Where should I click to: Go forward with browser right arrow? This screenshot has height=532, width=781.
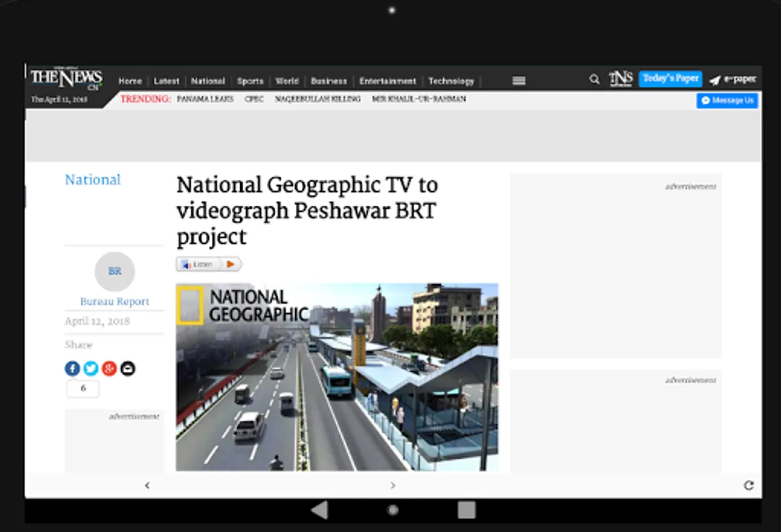click(x=393, y=485)
